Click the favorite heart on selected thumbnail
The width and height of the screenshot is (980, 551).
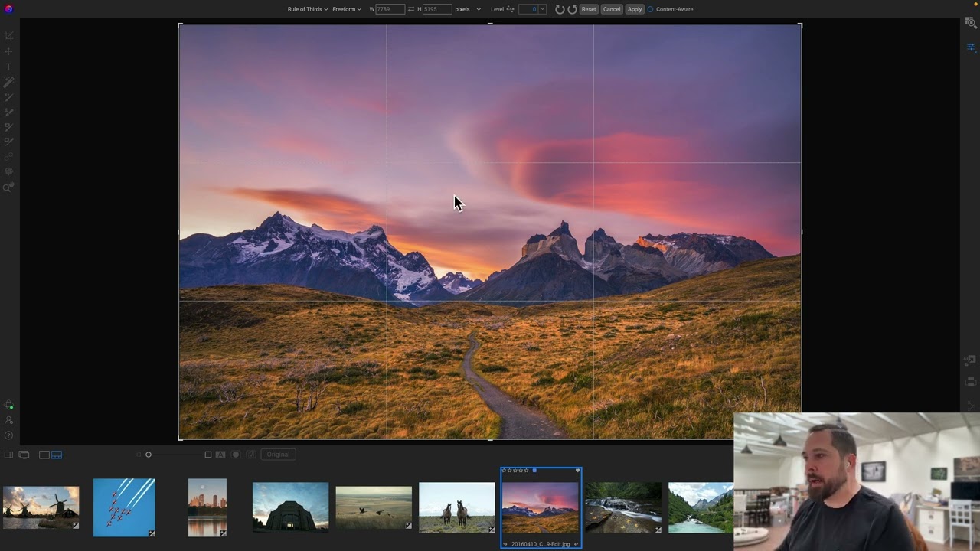577,470
